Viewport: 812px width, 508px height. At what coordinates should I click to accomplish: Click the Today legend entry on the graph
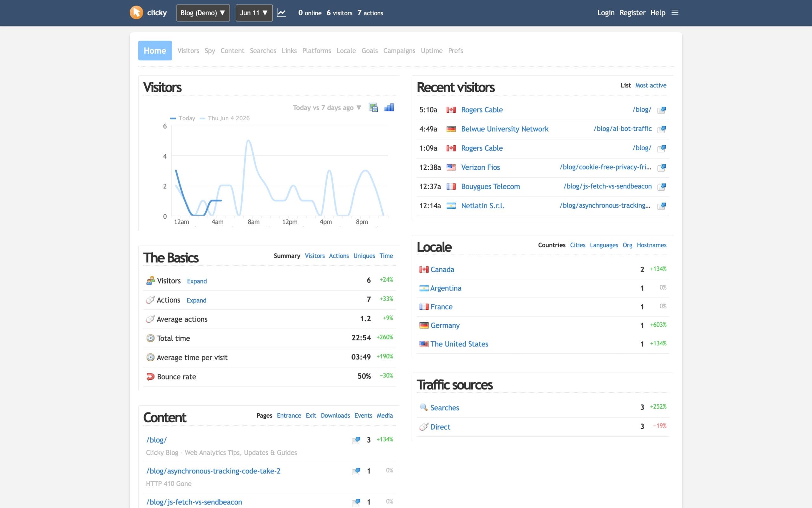[x=183, y=118]
